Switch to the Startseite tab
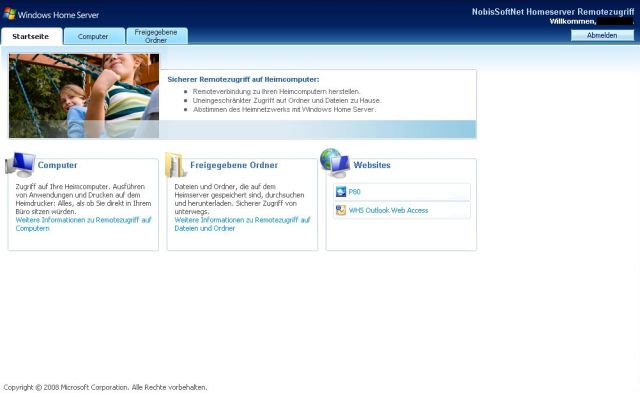This screenshot has width=640, height=393. (x=31, y=36)
